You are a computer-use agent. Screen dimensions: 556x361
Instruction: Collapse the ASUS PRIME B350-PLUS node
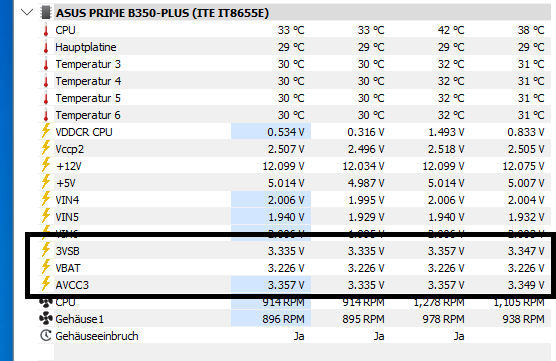(27, 13)
